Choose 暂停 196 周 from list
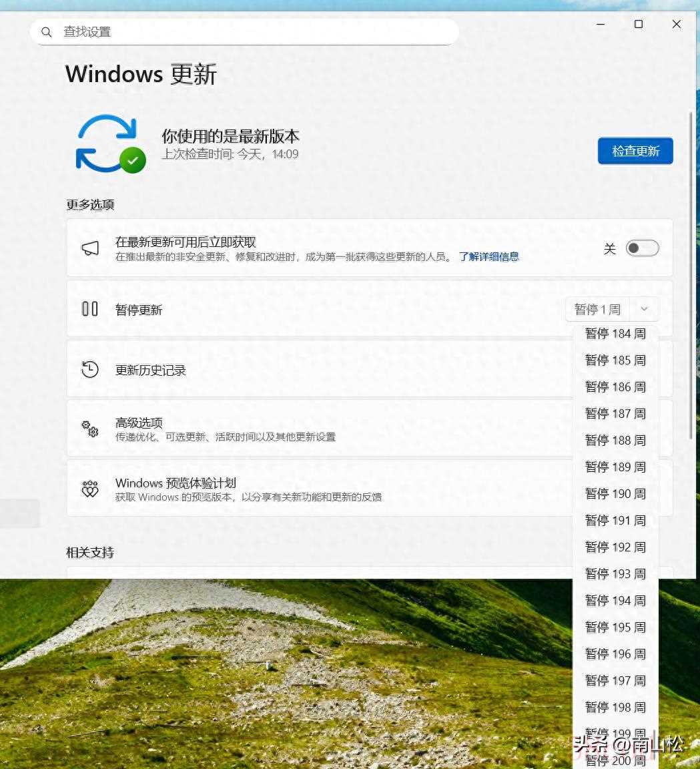This screenshot has height=769, width=700. pos(615,654)
